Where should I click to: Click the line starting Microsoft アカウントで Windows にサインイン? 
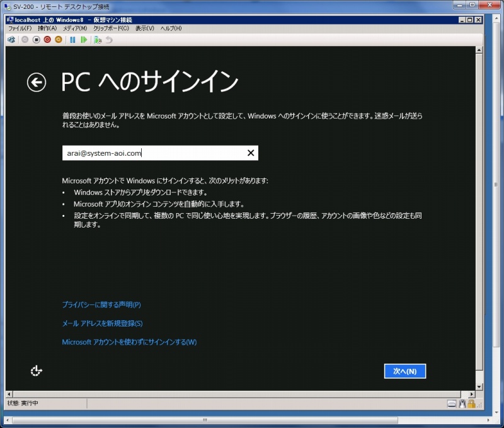coord(165,181)
